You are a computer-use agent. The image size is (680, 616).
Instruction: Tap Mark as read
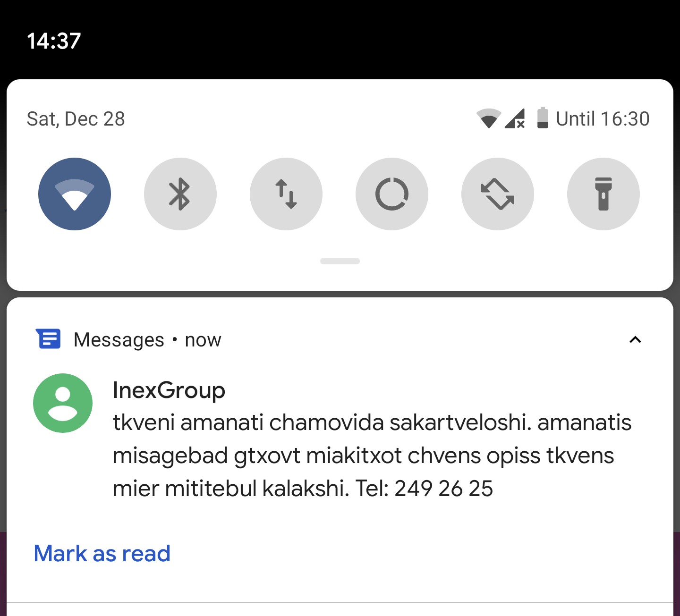coord(102,553)
